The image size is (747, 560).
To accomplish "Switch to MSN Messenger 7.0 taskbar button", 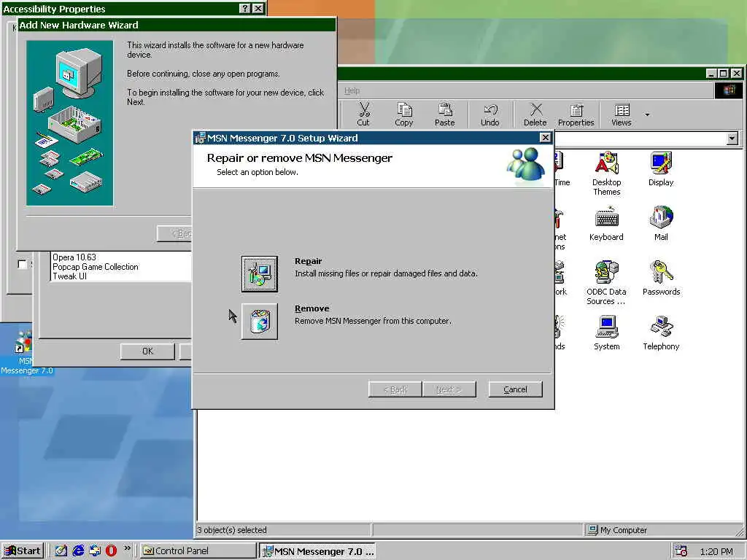I will pyautogui.click(x=318, y=551).
